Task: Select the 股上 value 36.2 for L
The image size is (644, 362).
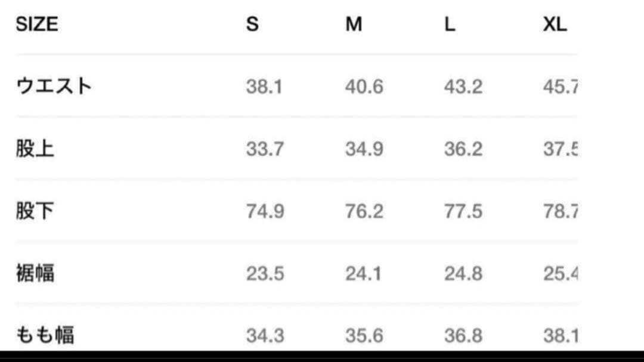Action: pos(463,149)
